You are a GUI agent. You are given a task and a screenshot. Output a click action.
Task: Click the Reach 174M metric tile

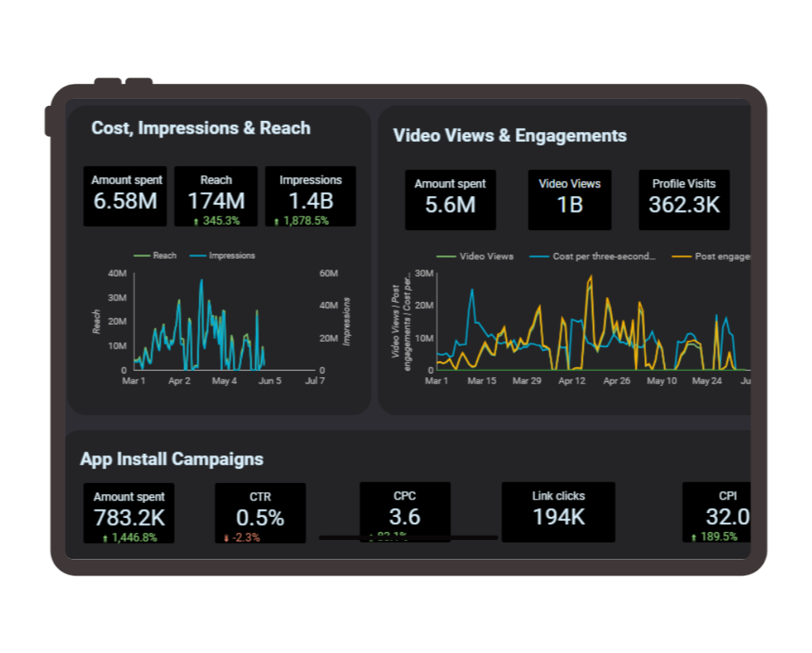pos(216,196)
